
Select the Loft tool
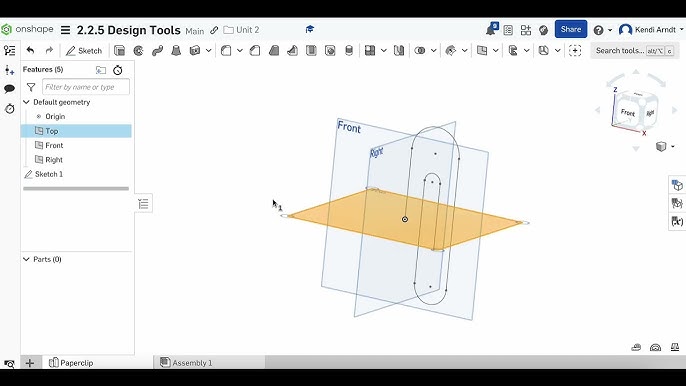176,51
